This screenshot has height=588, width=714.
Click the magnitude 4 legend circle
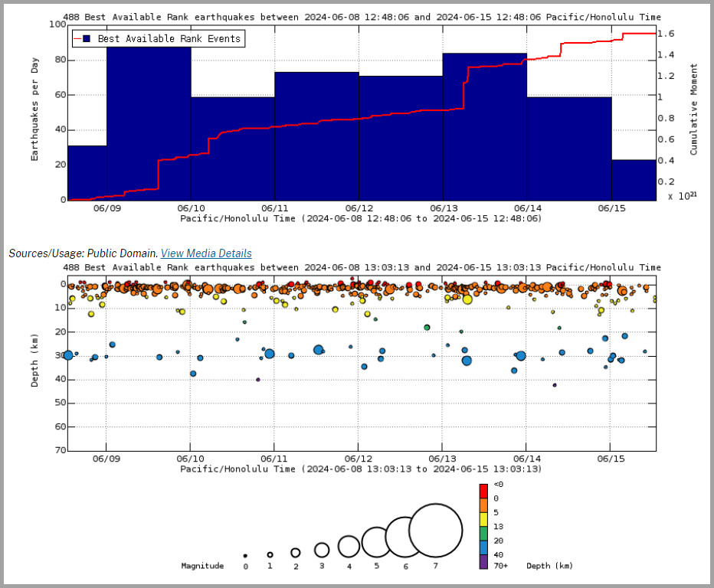click(x=349, y=547)
